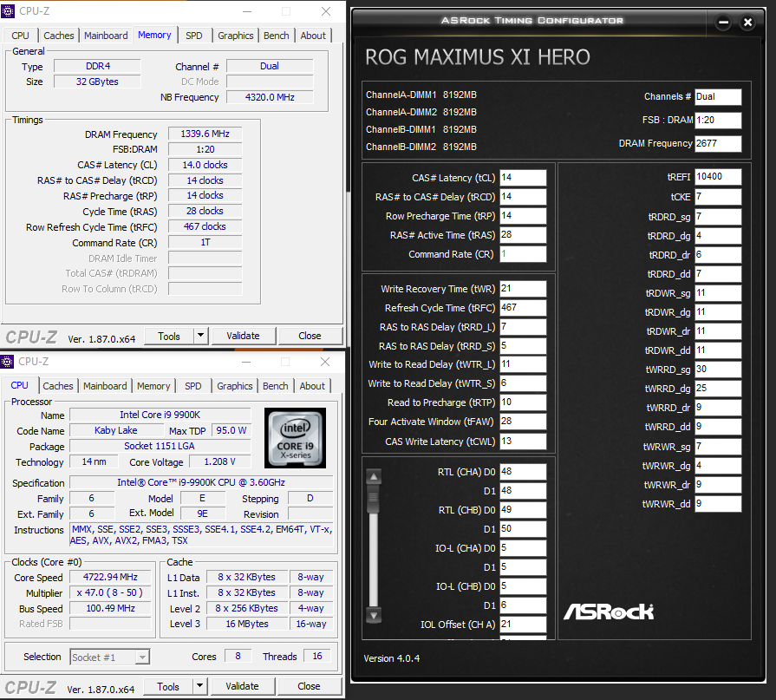This screenshot has height=700, width=776.
Task: Click the Channels # field showing Dual in ASRock
Action: coord(718,97)
